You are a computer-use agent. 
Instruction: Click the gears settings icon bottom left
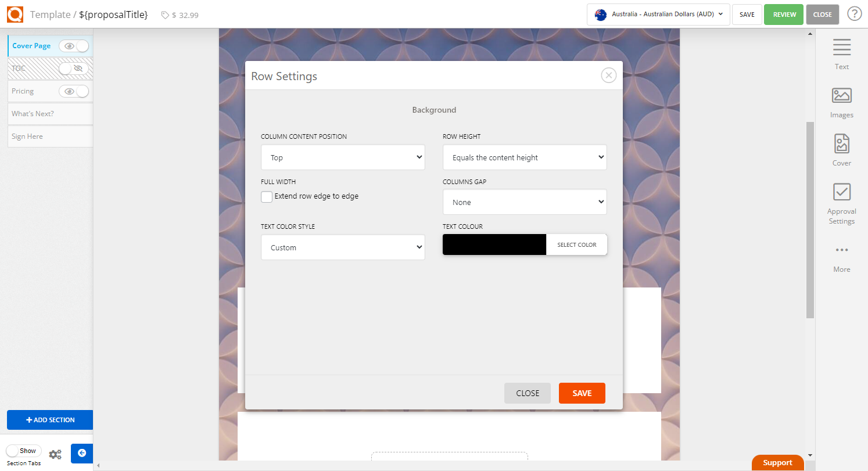point(55,455)
